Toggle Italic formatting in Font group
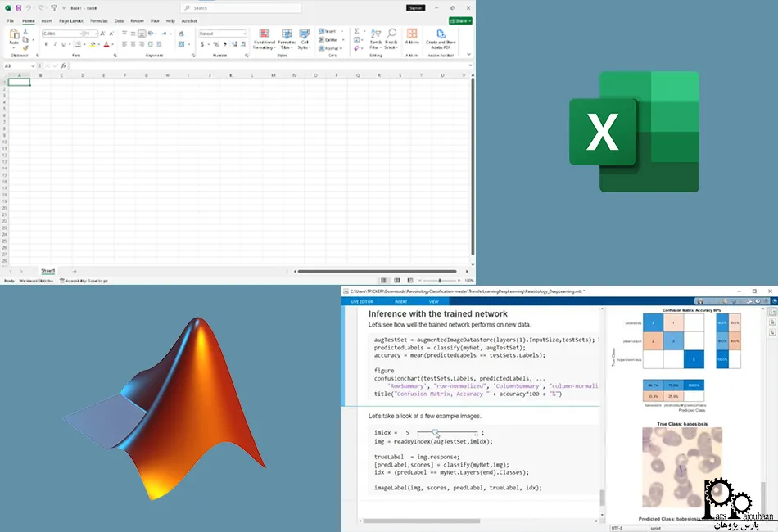Screen dimensions: 778x532 tap(56, 44)
